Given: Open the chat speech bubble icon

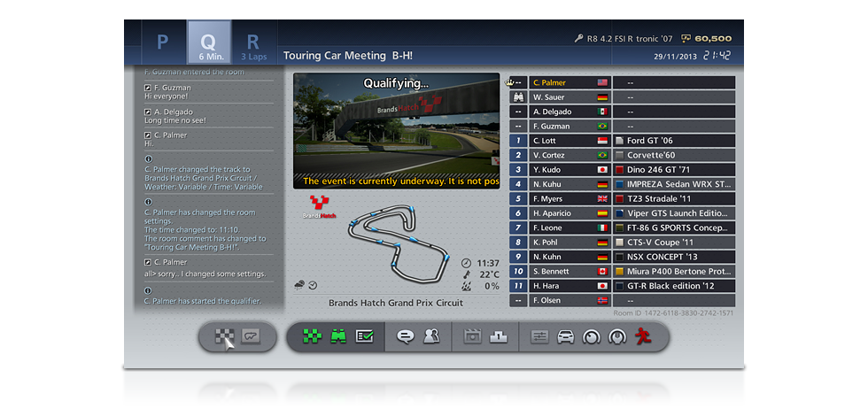Looking at the screenshot, I should 406,336.
